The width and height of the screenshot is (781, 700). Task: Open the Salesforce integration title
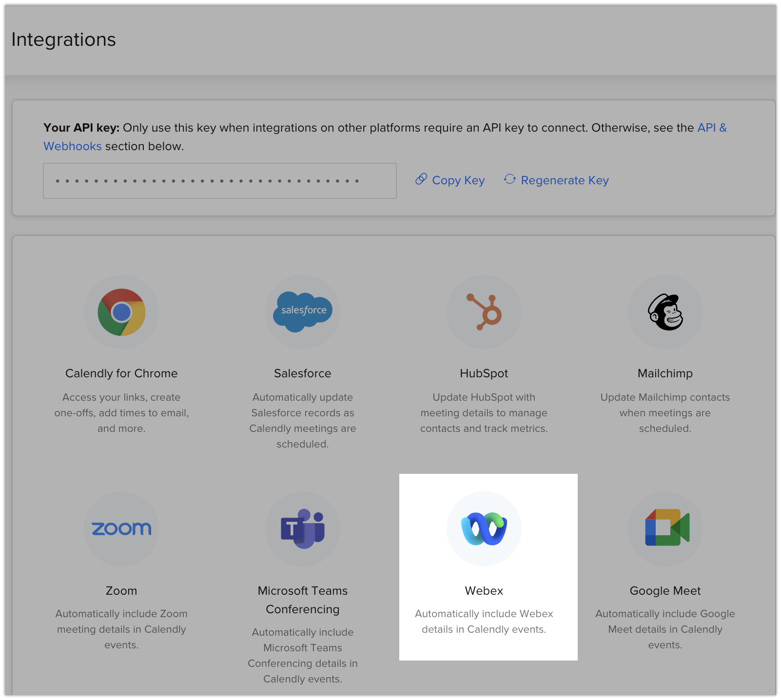tap(303, 373)
